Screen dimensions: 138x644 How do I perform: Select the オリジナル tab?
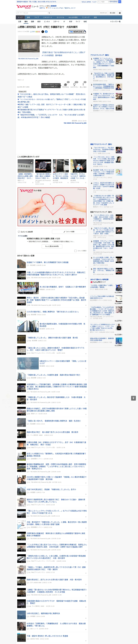pyautogui.click(x=60, y=17)
